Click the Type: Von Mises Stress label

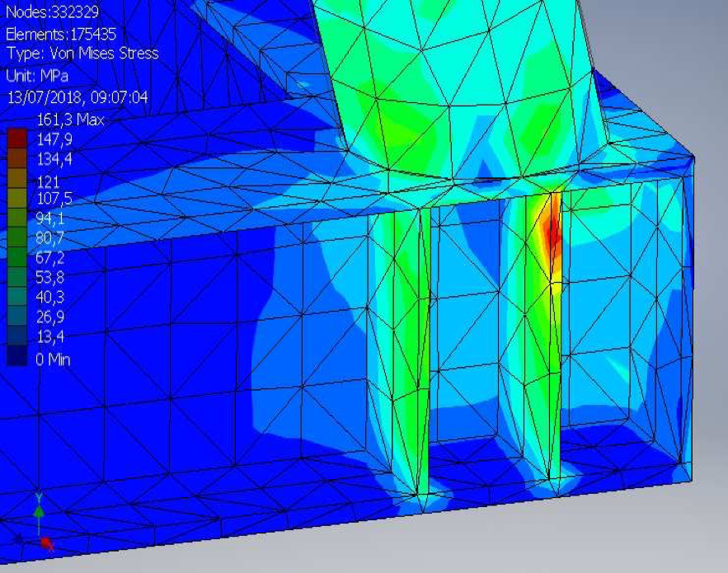point(82,54)
